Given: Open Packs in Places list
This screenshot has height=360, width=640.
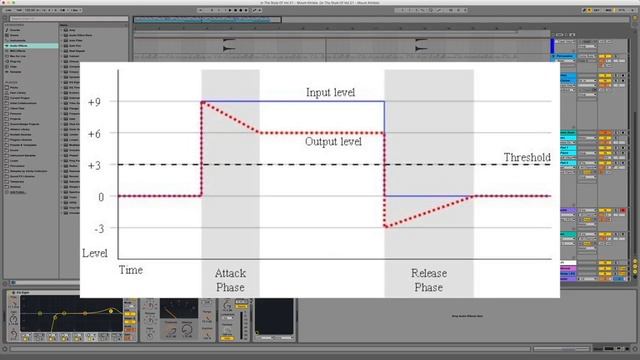Looking at the screenshot, I should click(x=14, y=87).
